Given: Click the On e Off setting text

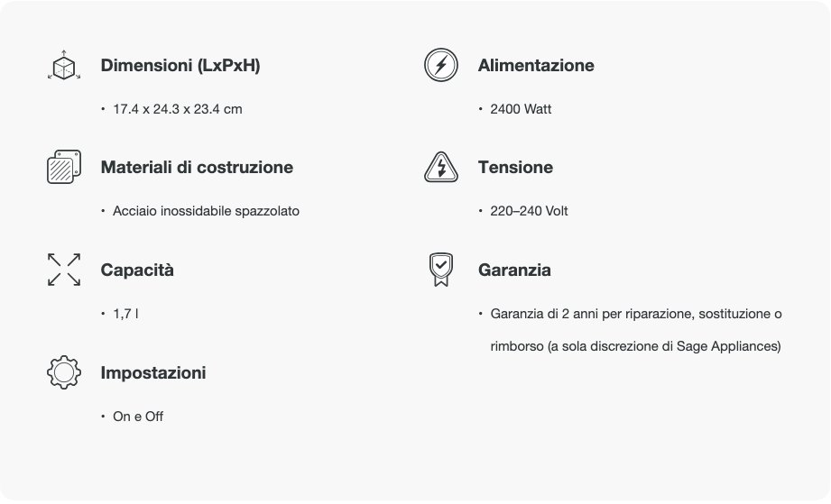Looking at the screenshot, I should (138, 417).
